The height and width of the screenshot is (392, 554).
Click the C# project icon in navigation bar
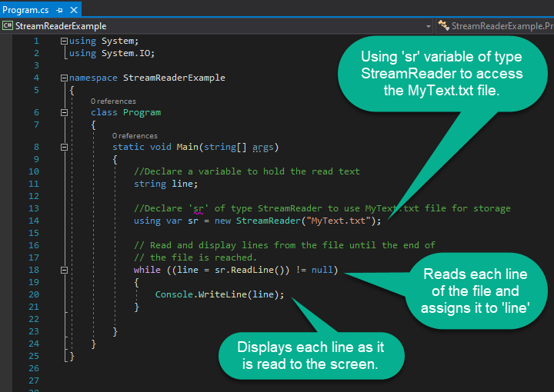point(7,26)
